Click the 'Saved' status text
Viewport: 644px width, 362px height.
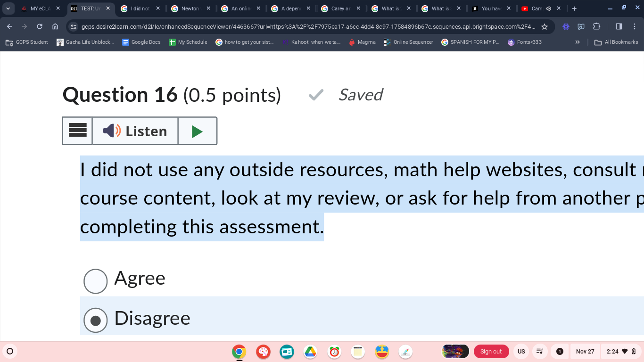pyautogui.click(x=361, y=95)
